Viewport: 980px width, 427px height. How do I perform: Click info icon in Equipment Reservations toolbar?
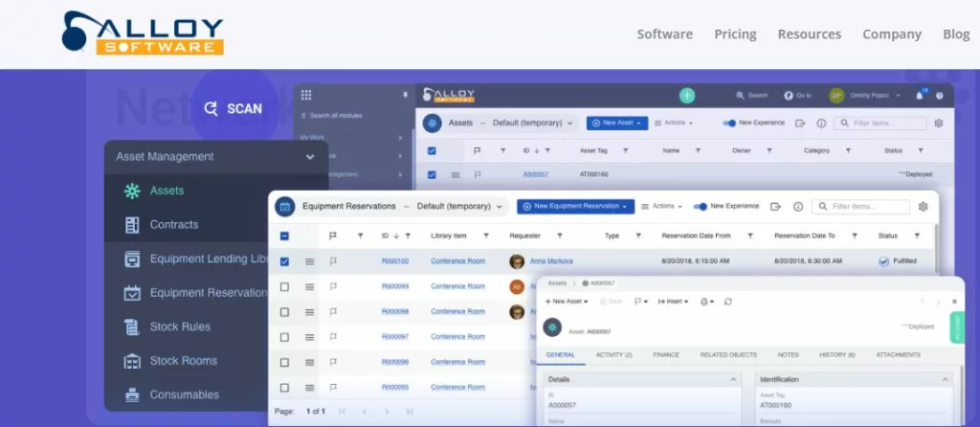(798, 206)
